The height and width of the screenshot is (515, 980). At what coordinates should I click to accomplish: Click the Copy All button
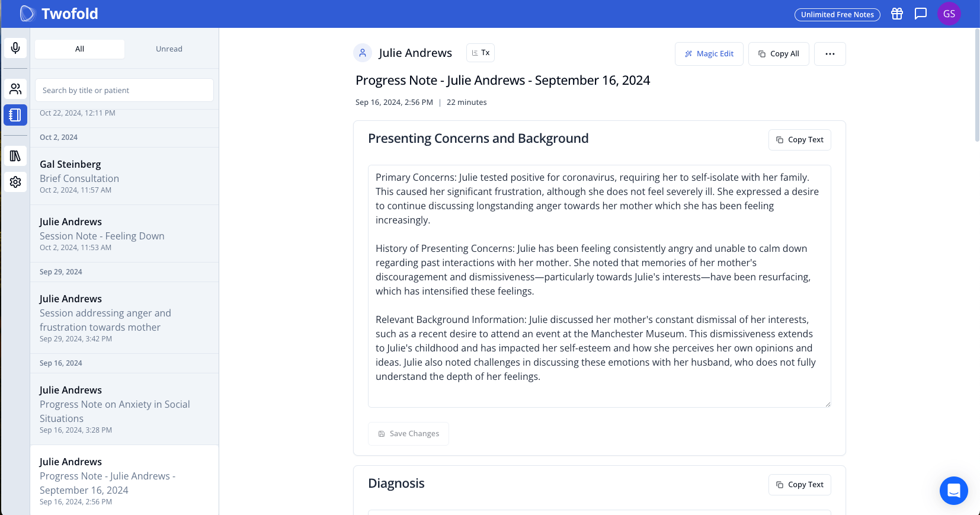(778, 54)
